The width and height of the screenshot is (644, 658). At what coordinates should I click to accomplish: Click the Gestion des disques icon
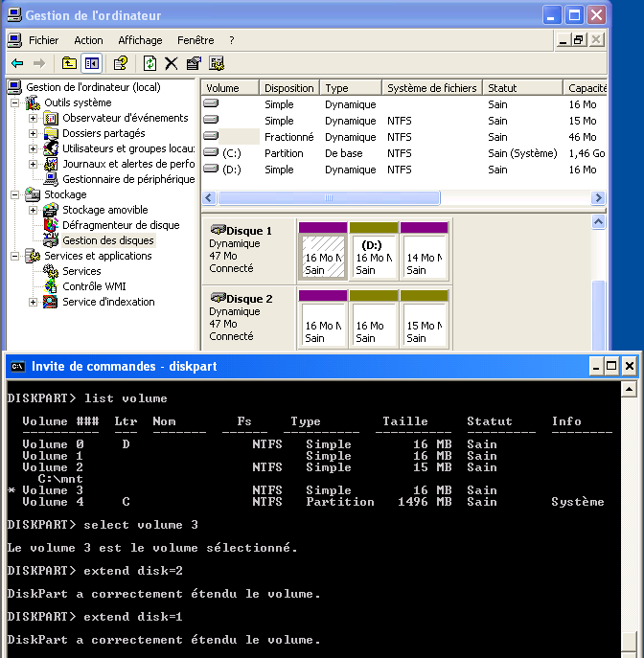click(51, 240)
